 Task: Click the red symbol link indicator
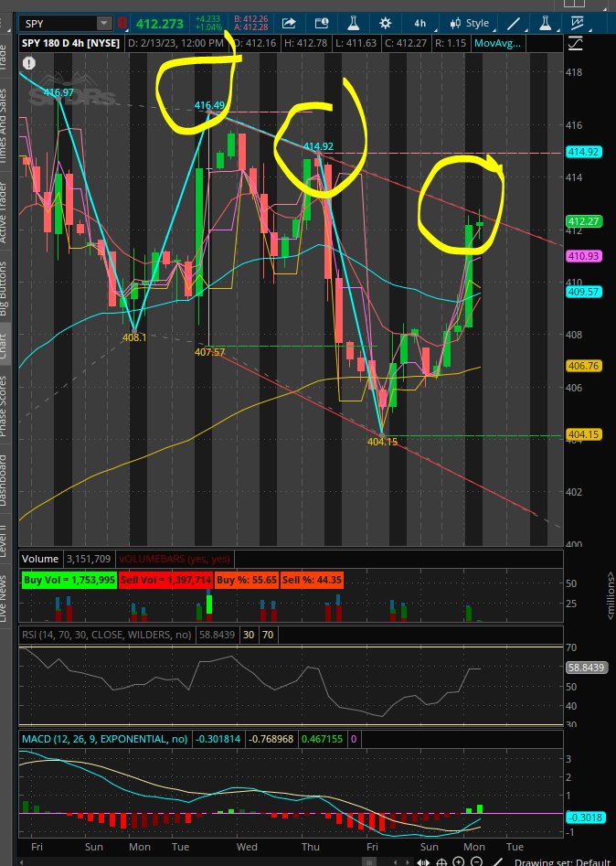[122, 23]
